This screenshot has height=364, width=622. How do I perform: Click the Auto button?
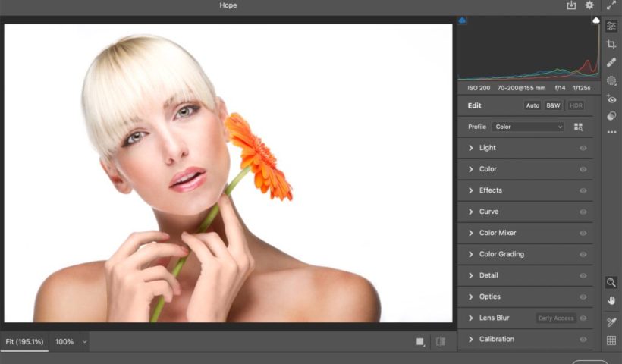coord(532,105)
